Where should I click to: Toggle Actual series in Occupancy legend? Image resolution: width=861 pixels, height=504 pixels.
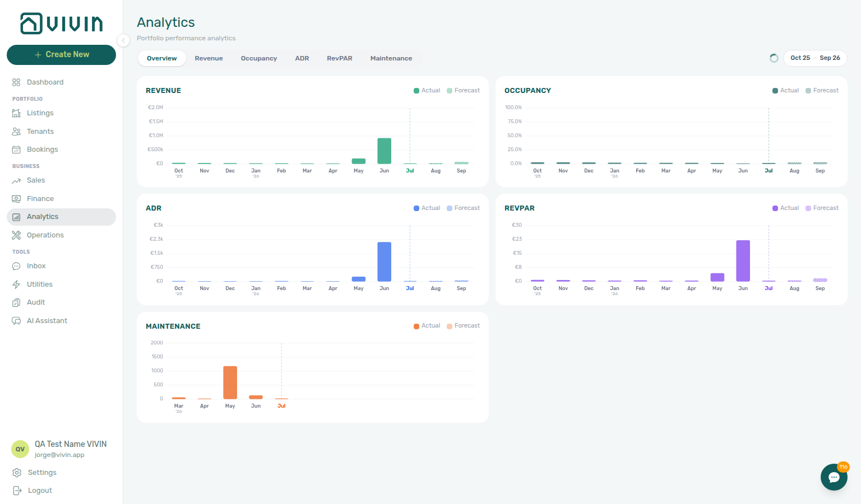[x=786, y=91]
